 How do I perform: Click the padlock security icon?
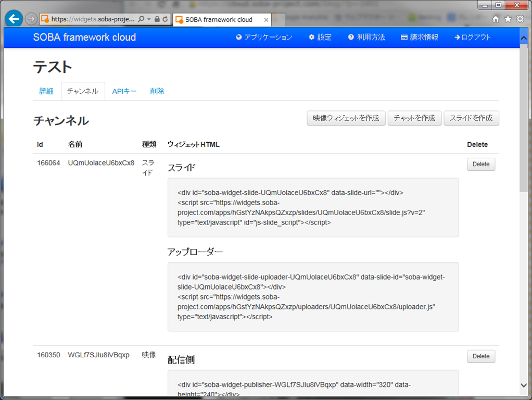(x=157, y=19)
